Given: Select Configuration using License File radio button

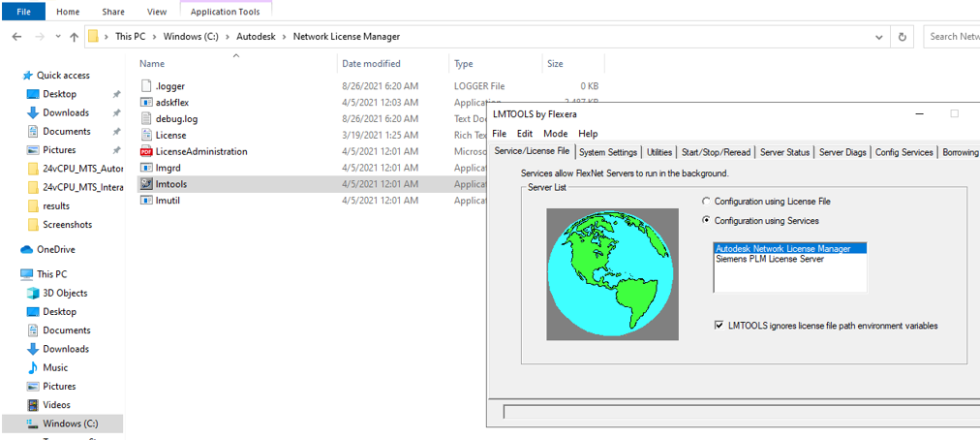Looking at the screenshot, I should coord(706,202).
